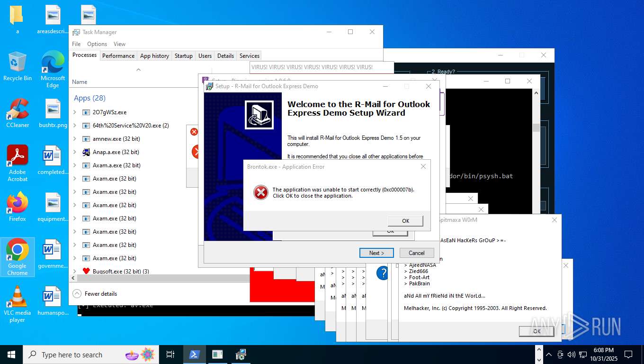Expand the Anap.a.exe (32 bit) process
644x364 pixels.
(75, 152)
